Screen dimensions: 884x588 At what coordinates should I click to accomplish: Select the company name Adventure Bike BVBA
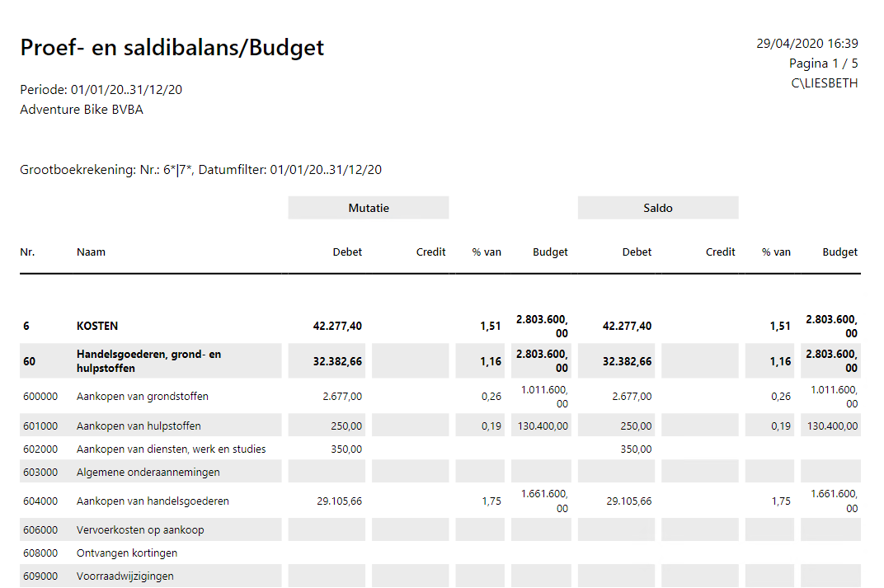(83, 109)
